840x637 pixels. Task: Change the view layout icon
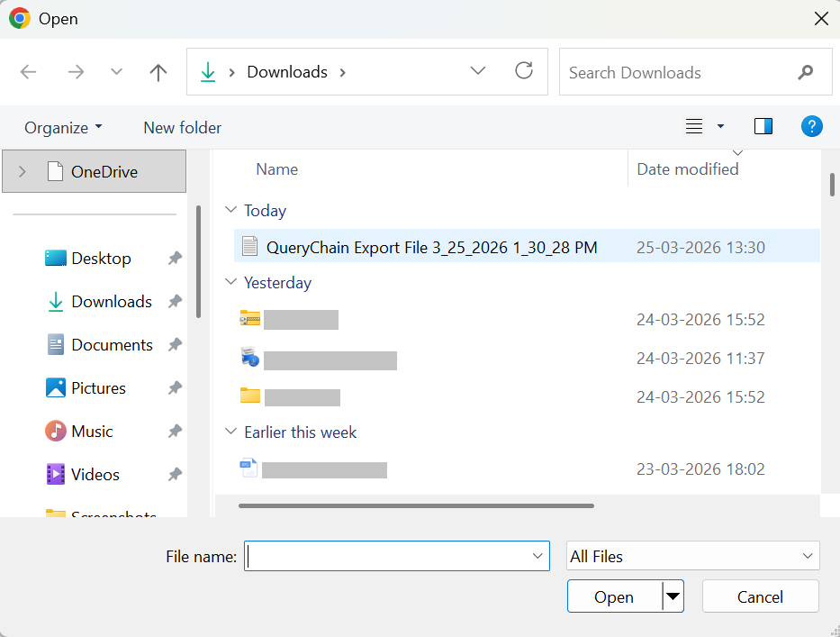pos(694,126)
